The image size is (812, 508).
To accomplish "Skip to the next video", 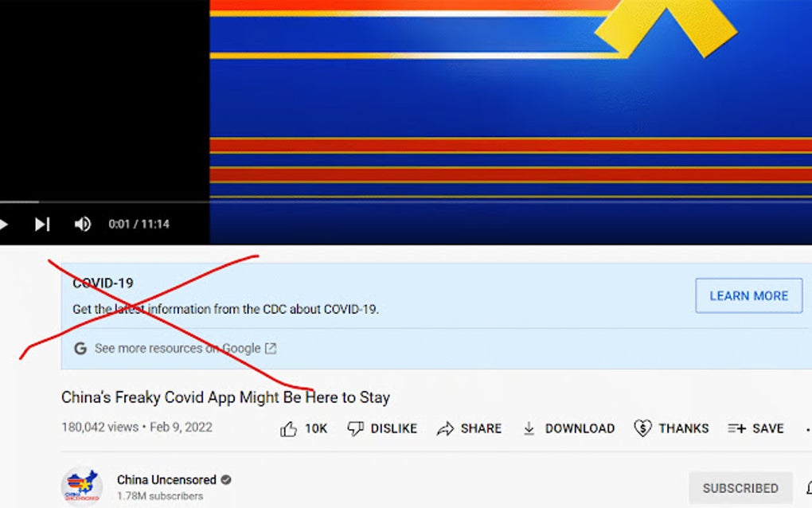I will [42, 225].
